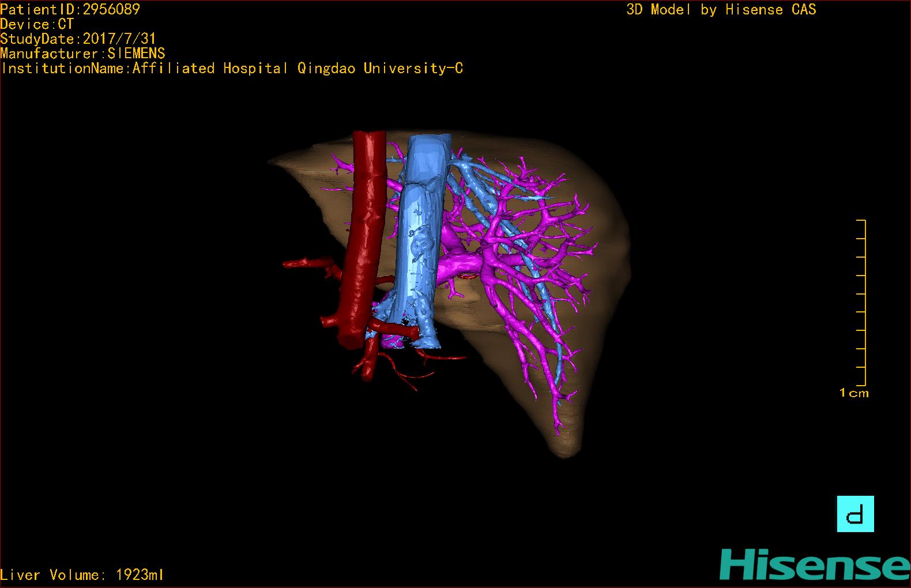Click the PatientID:2956089 text overlay
The image size is (911, 588).
tap(70, 9)
